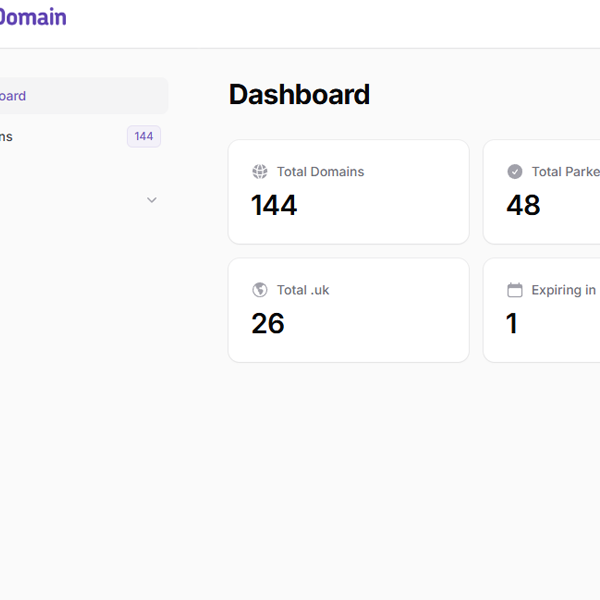Select the 26 value
The image size is (600, 600).
(x=267, y=323)
